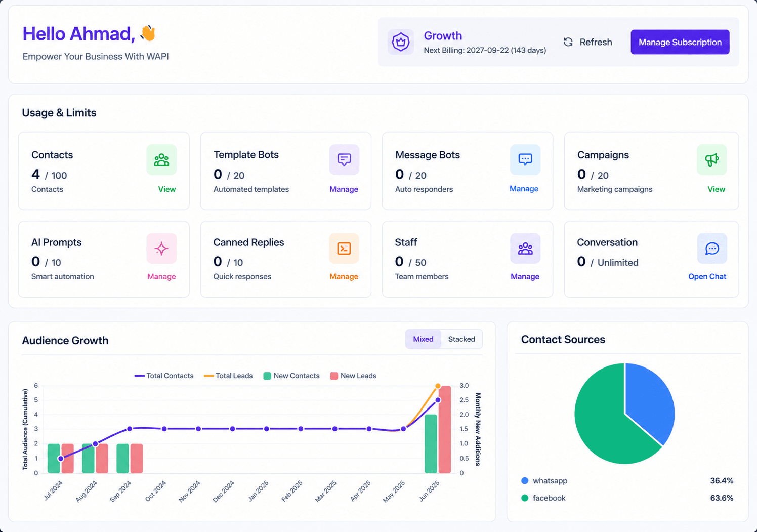View contacts from Contacts card

[x=167, y=189]
